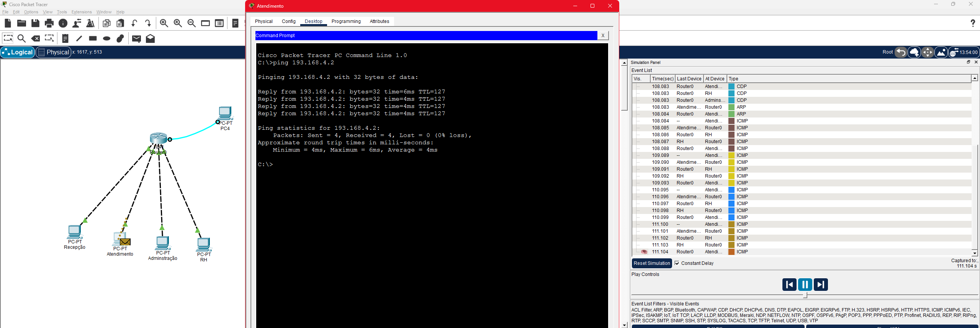Click the Back navigation arrow near Root
This screenshot has height=328, width=980.
click(x=901, y=52)
